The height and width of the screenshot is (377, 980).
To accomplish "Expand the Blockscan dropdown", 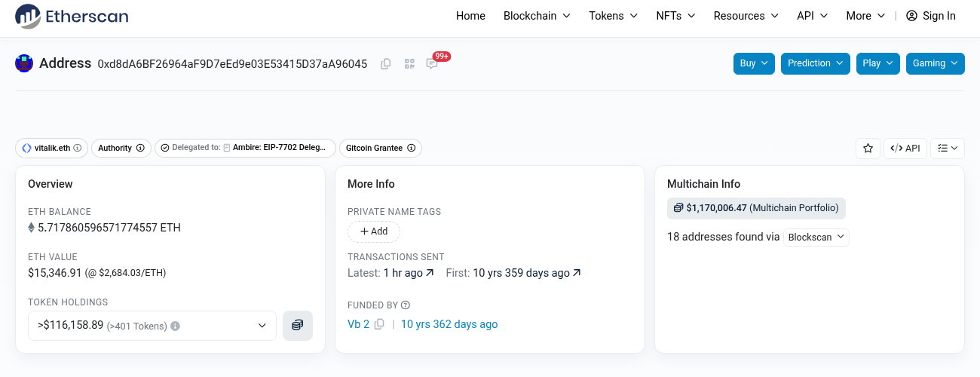I will tap(816, 238).
